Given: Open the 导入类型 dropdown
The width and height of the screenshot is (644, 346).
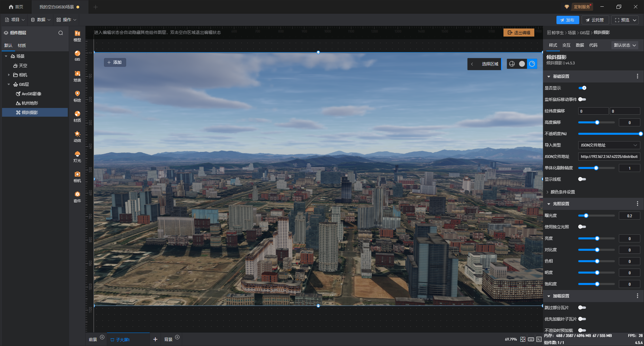Looking at the screenshot, I should (x=609, y=145).
